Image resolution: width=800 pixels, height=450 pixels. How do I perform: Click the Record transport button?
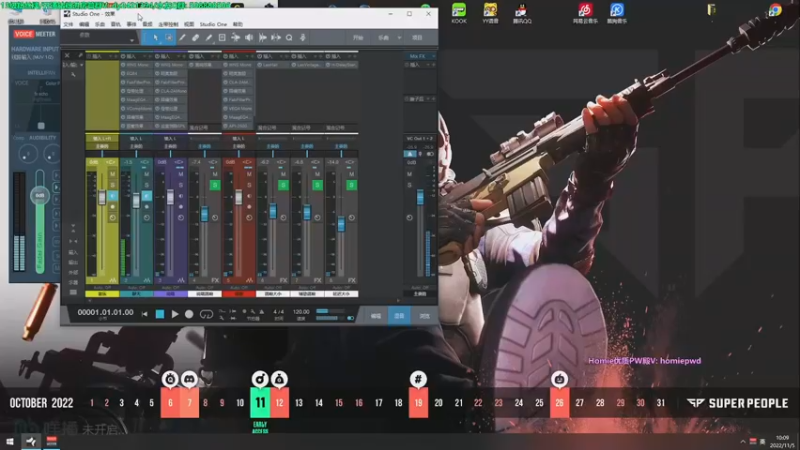[x=189, y=314]
